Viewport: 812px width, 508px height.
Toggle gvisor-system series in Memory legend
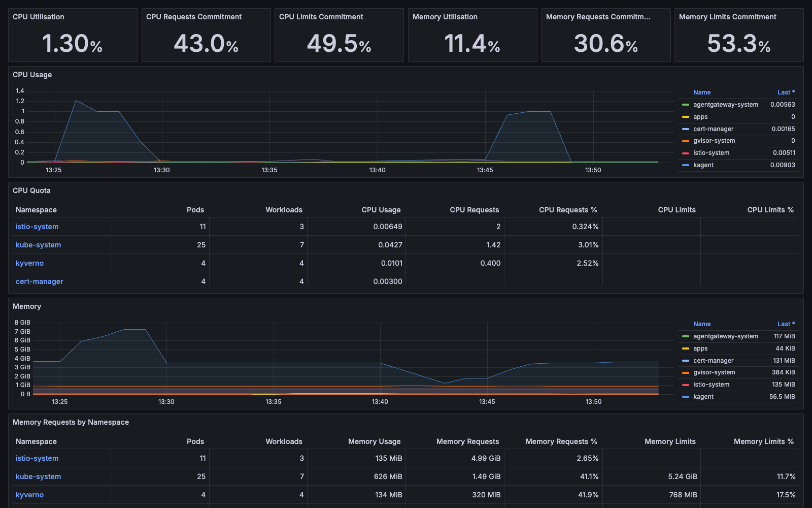714,372
